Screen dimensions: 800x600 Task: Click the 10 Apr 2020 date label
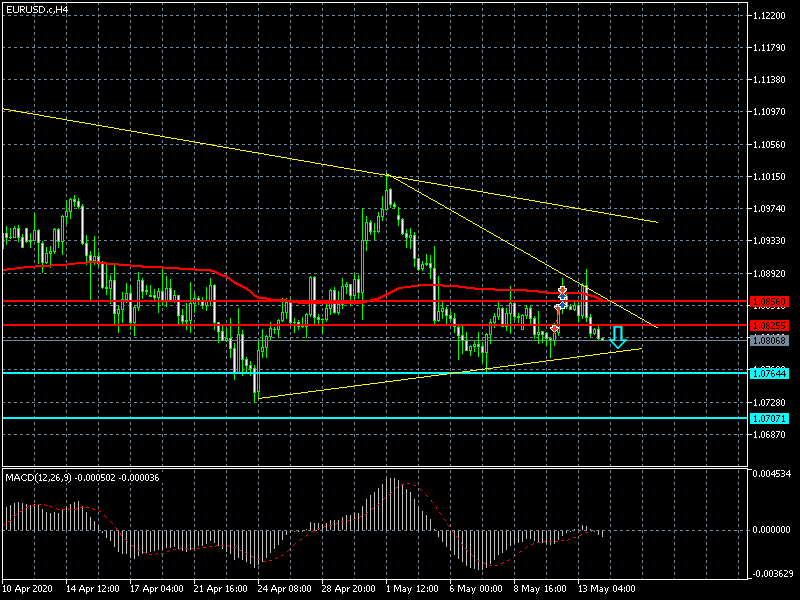tap(28, 589)
